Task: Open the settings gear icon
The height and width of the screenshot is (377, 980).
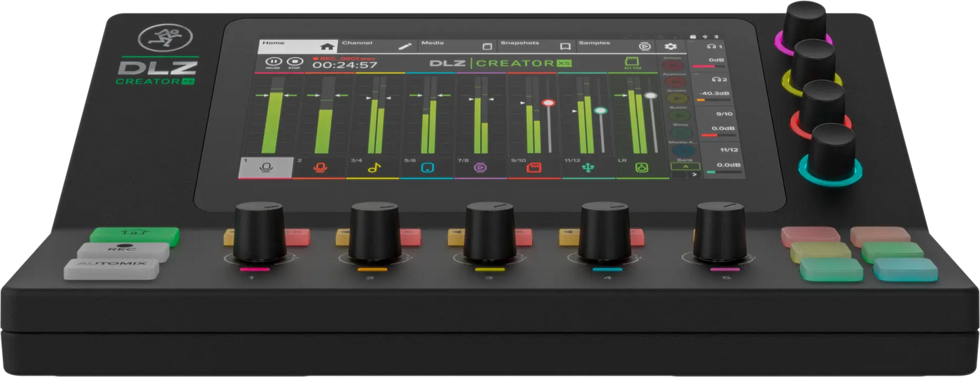Action: click(x=669, y=46)
